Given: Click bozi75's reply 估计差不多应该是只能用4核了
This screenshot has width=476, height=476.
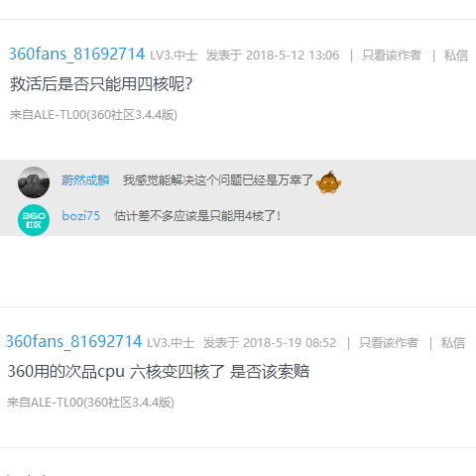Looking at the screenshot, I should click(197, 216).
